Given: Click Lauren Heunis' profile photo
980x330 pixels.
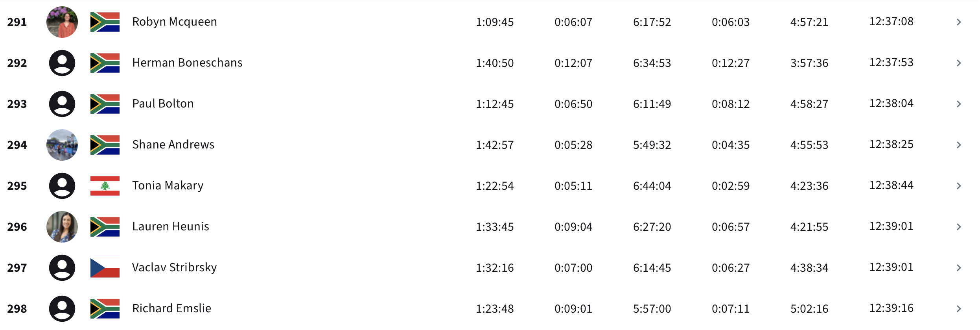Looking at the screenshot, I should tap(62, 227).
